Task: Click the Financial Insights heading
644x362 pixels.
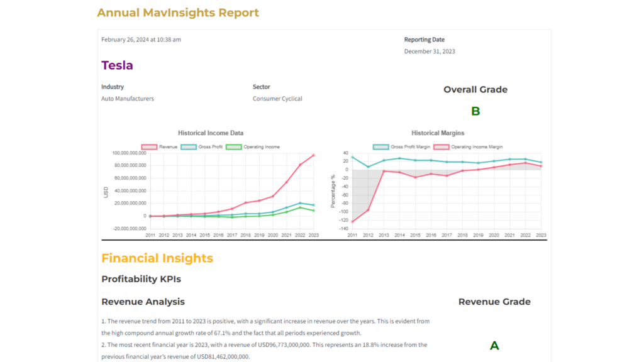Action: point(157,258)
